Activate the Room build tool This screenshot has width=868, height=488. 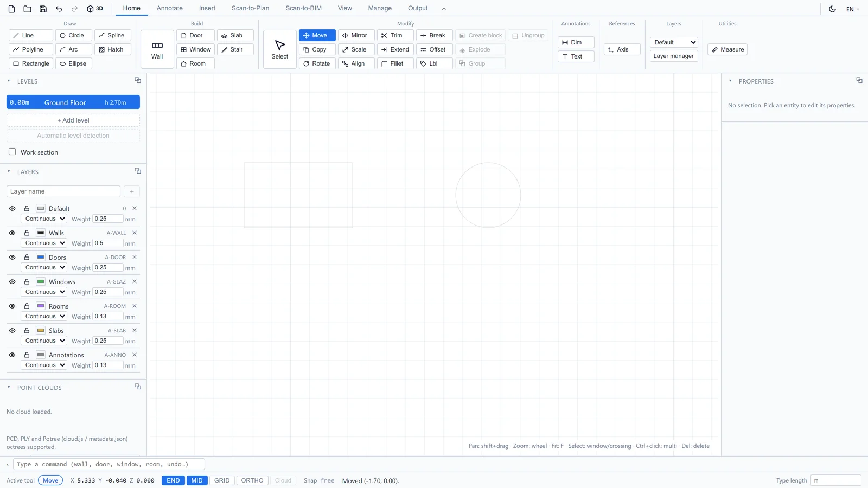click(195, 63)
